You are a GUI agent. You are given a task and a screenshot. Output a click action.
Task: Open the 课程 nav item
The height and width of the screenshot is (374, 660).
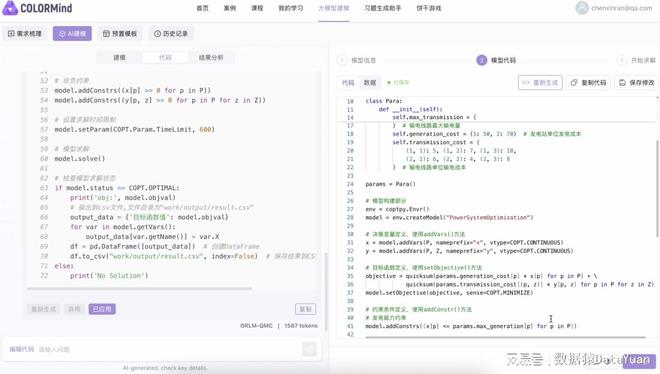[257, 8]
